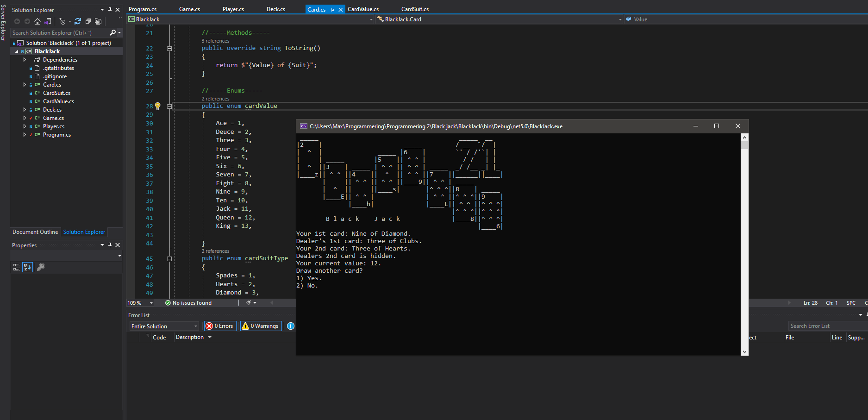Open the Entire Solution scope dropdown
Viewport: 868px width, 420px height.
coord(164,326)
